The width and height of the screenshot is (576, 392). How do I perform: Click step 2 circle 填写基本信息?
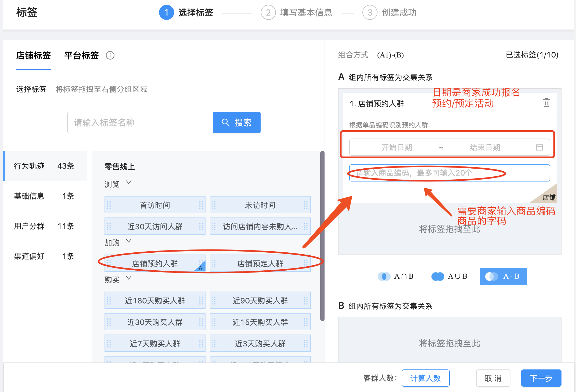(x=268, y=13)
